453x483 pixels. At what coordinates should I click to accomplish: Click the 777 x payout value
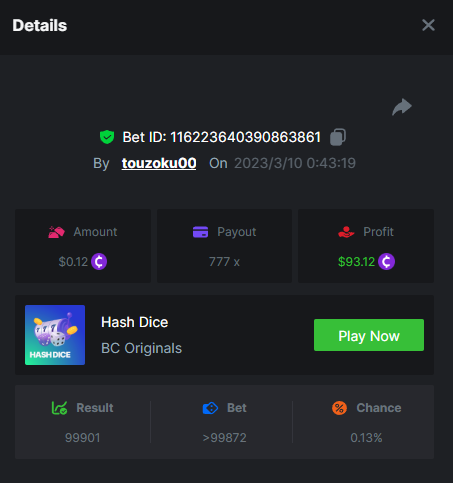224,262
